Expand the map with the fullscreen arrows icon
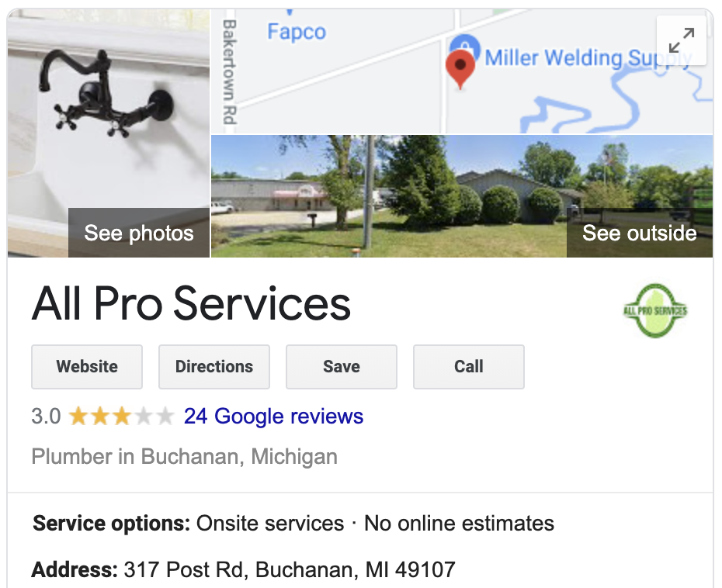722x588 pixels. [x=681, y=40]
